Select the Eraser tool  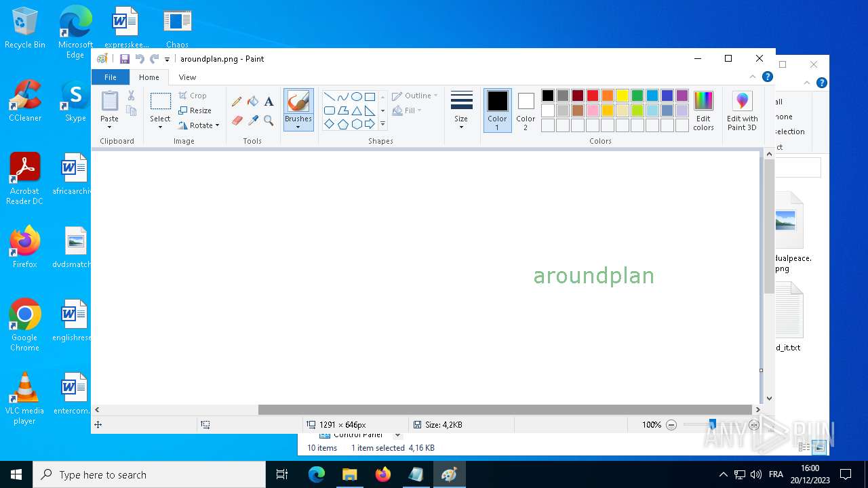(237, 121)
